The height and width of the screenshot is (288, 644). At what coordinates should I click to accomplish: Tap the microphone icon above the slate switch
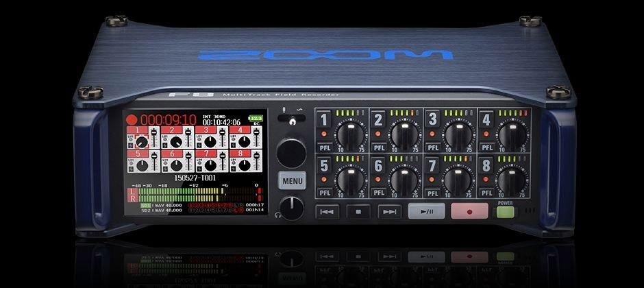pyautogui.click(x=284, y=110)
